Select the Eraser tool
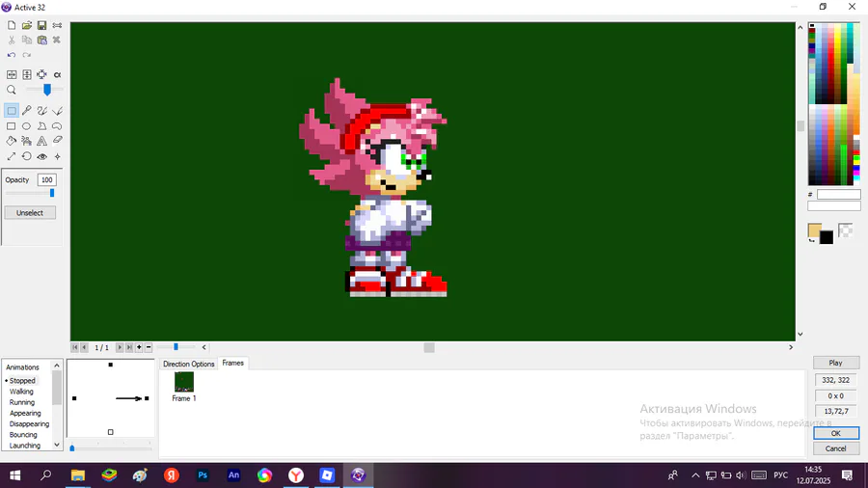 click(x=57, y=141)
